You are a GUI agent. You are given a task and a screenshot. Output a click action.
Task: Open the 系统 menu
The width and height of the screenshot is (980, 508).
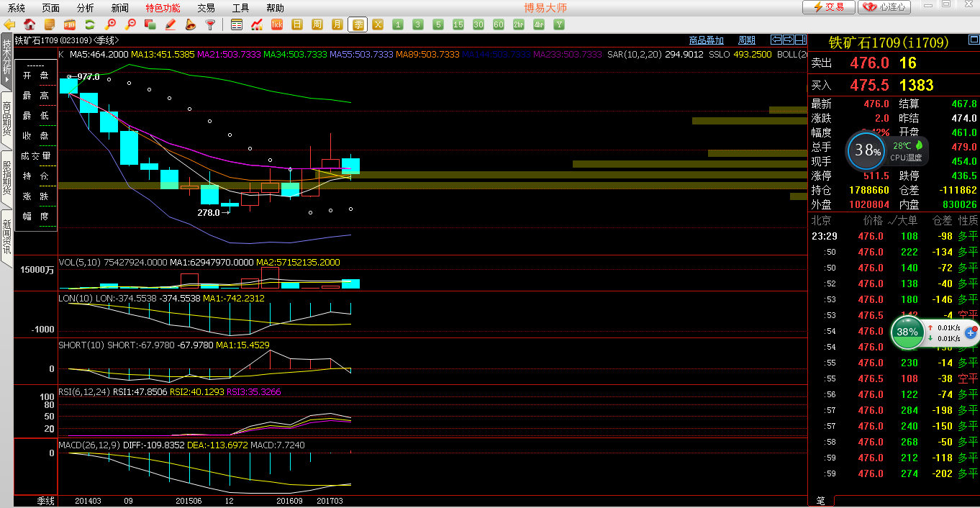coord(16,8)
